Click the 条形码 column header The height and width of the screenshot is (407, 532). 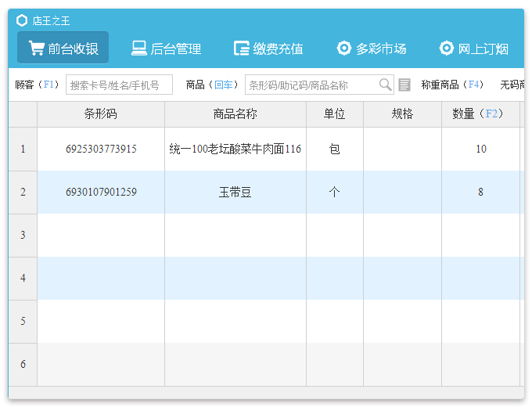[x=101, y=114]
